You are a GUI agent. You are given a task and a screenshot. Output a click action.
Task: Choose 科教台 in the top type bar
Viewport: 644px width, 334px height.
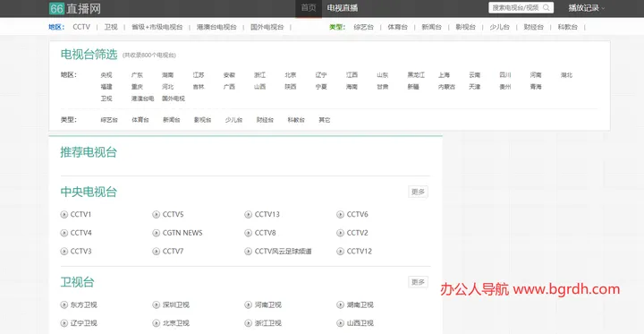point(568,27)
